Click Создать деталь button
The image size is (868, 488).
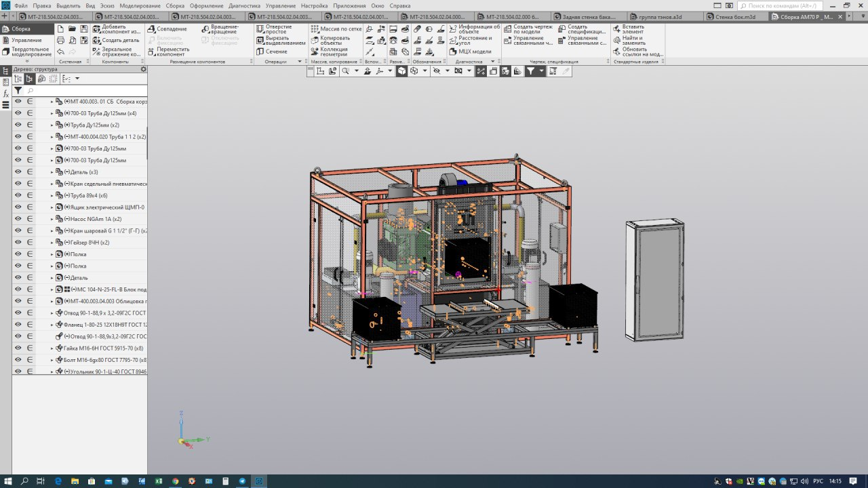pyautogui.click(x=116, y=40)
